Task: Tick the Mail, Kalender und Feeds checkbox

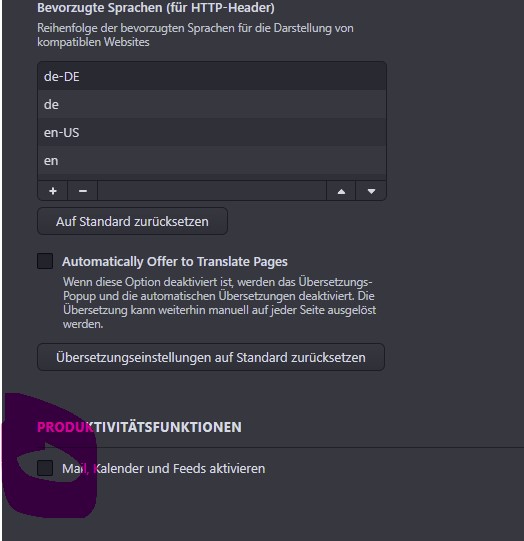Action: tap(45, 468)
